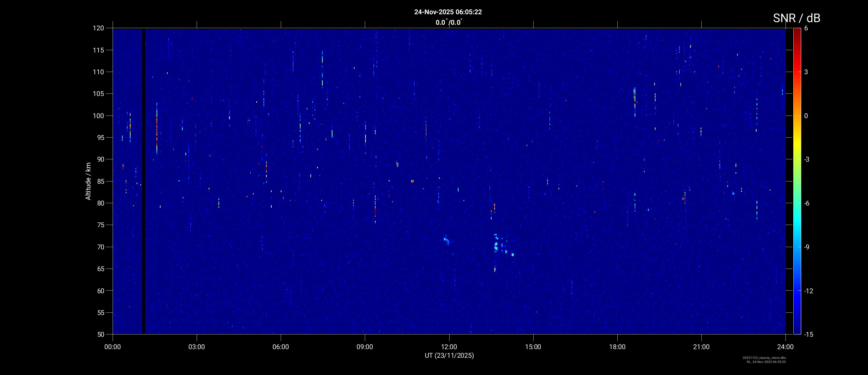
Task: Select the 24:00 time tick label
Action: (785, 347)
